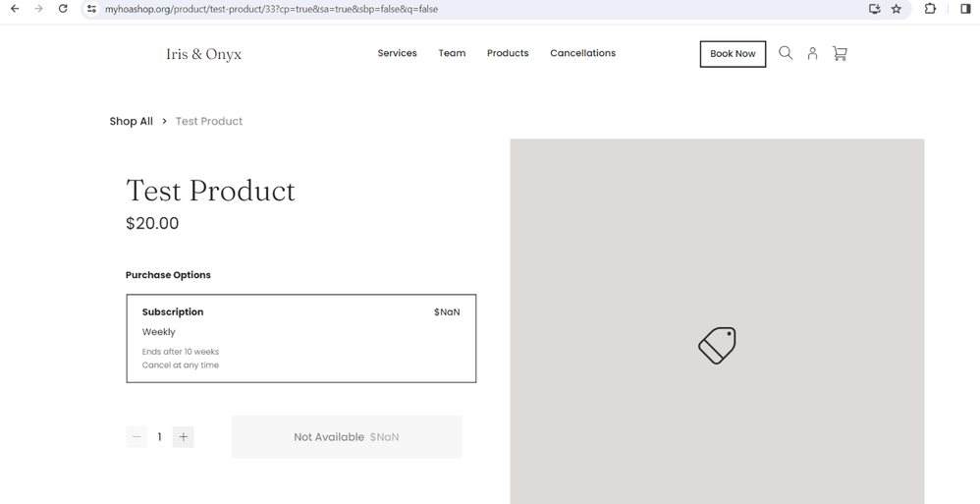Viewport: 980px width, 504px height.
Task: Click the browser forward arrow
Action: click(x=38, y=9)
